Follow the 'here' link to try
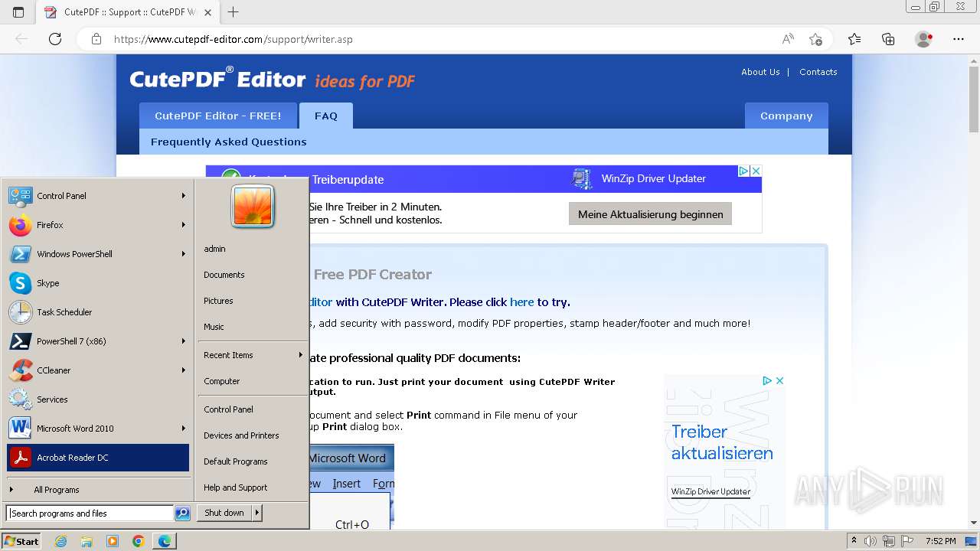The width and height of the screenshot is (980, 551). (x=522, y=302)
